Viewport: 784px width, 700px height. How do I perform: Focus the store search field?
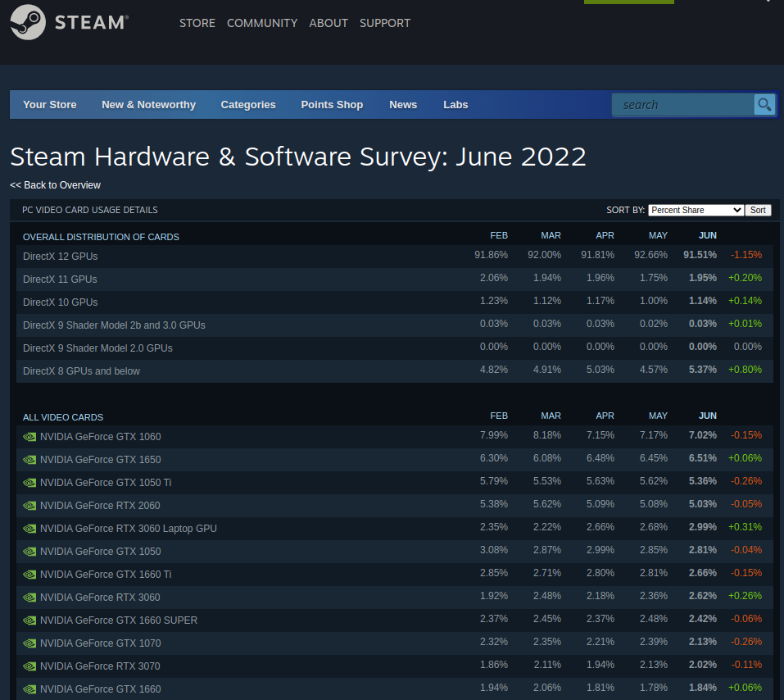683,105
